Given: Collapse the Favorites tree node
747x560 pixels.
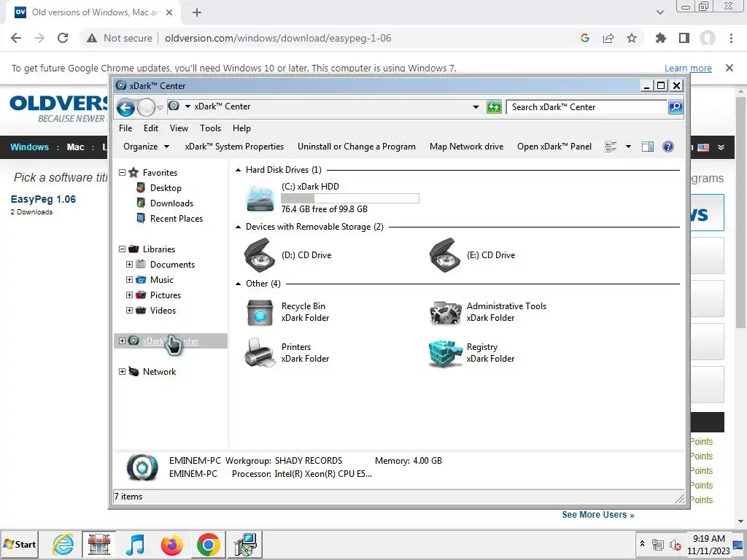Looking at the screenshot, I should pyautogui.click(x=122, y=172).
